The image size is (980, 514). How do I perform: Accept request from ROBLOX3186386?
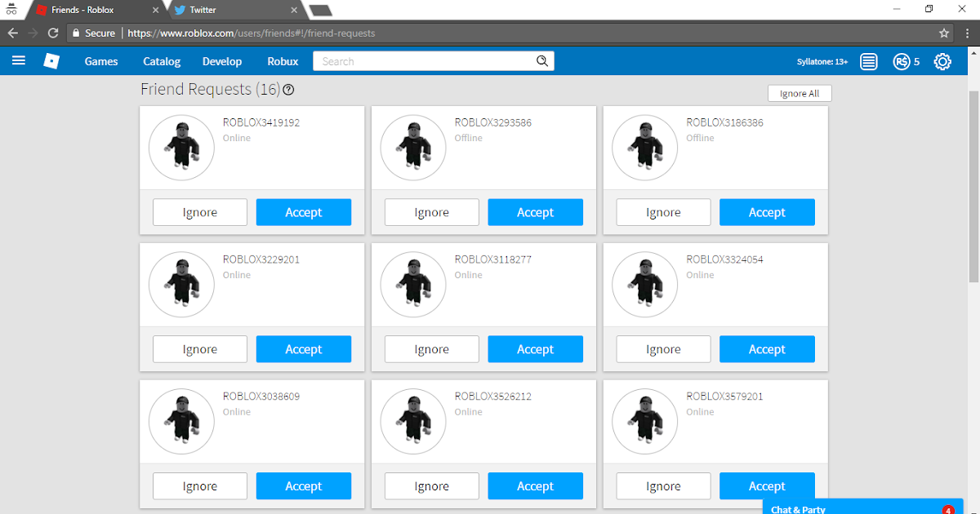(767, 212)
